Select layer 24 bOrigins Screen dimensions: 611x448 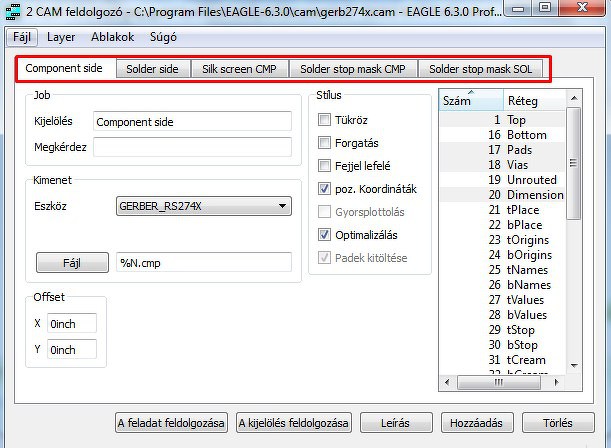coord(502,255)
